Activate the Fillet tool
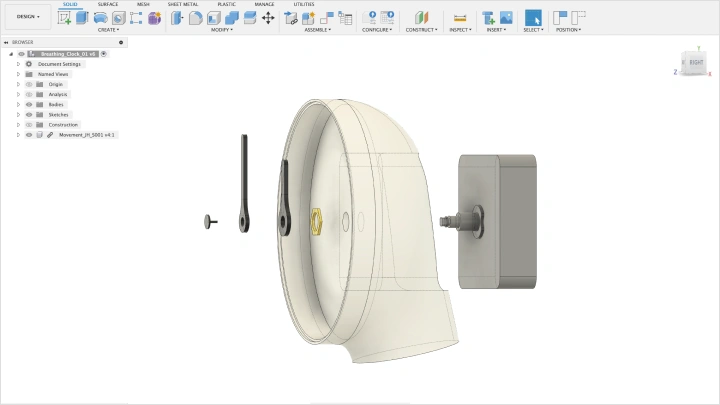720x405 pixels. (x=196, y=18)
